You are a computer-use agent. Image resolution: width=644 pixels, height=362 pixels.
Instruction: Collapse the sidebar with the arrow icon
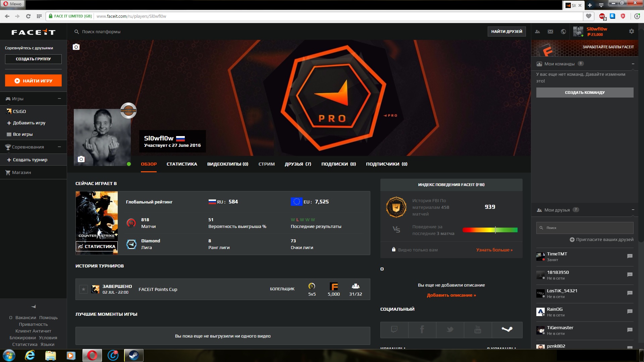[34, 306]
